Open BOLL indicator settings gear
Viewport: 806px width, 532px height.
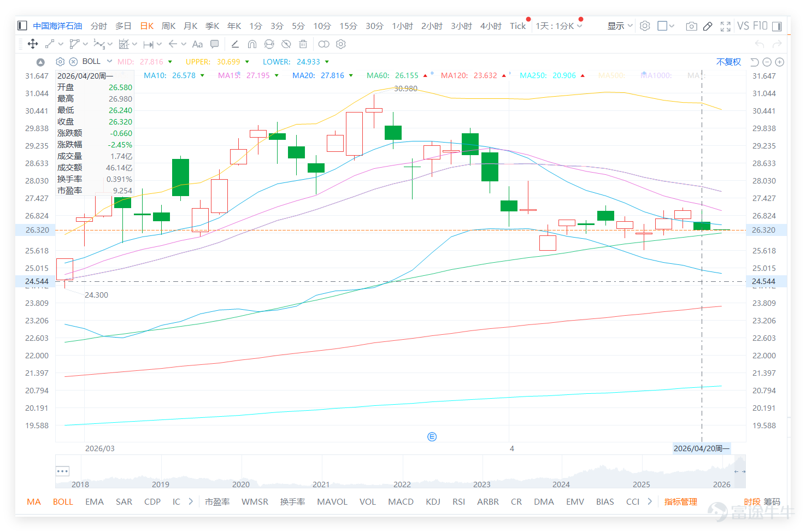60,62
